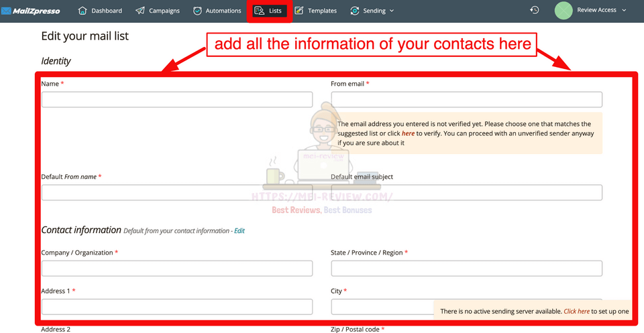The image size is (644, 333).
Task: Click the green user avatar
Action: coord(564,10)
